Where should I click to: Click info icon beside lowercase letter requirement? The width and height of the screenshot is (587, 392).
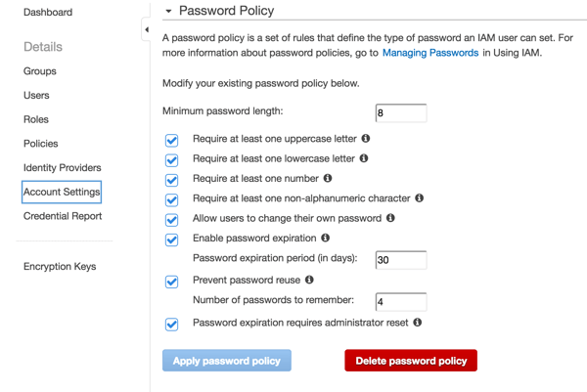(364, 158)
